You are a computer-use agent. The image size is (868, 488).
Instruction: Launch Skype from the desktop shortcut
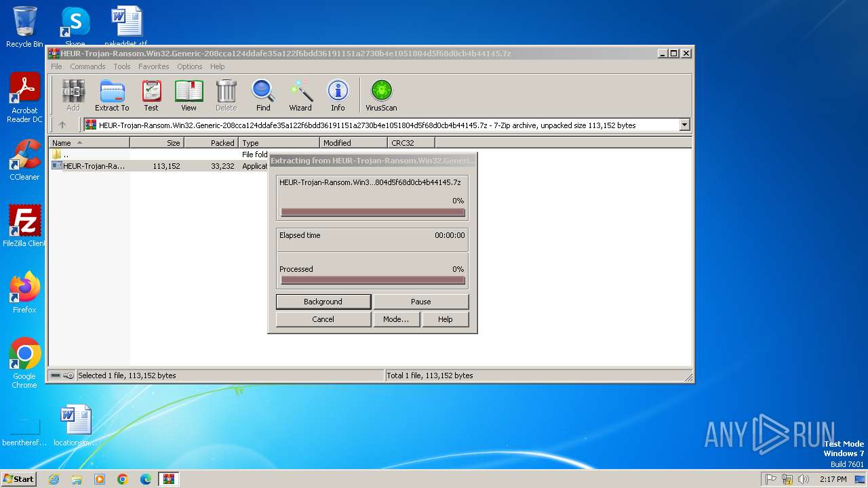coord(75,26)
